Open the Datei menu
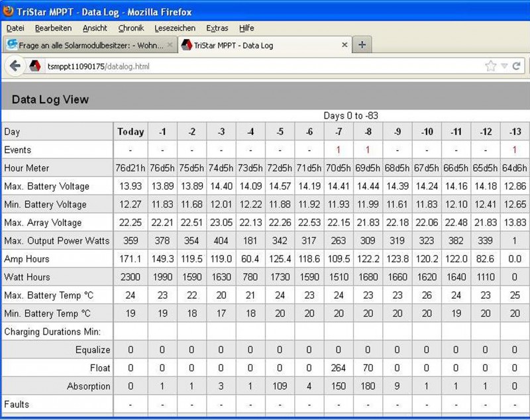 click(15, 28)
